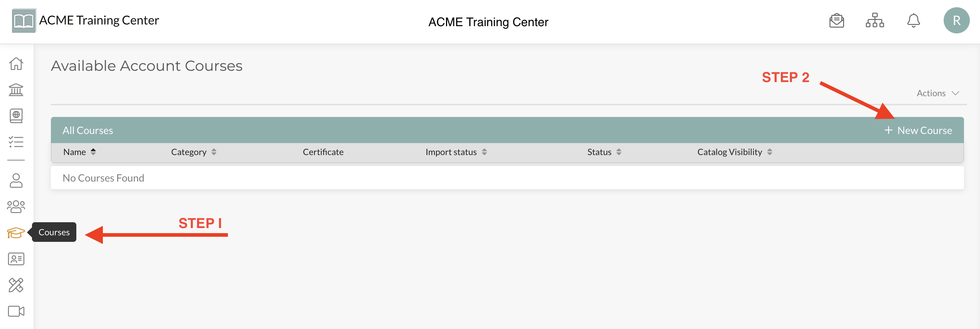Click the Courses tooltip label

pos(53,232)
